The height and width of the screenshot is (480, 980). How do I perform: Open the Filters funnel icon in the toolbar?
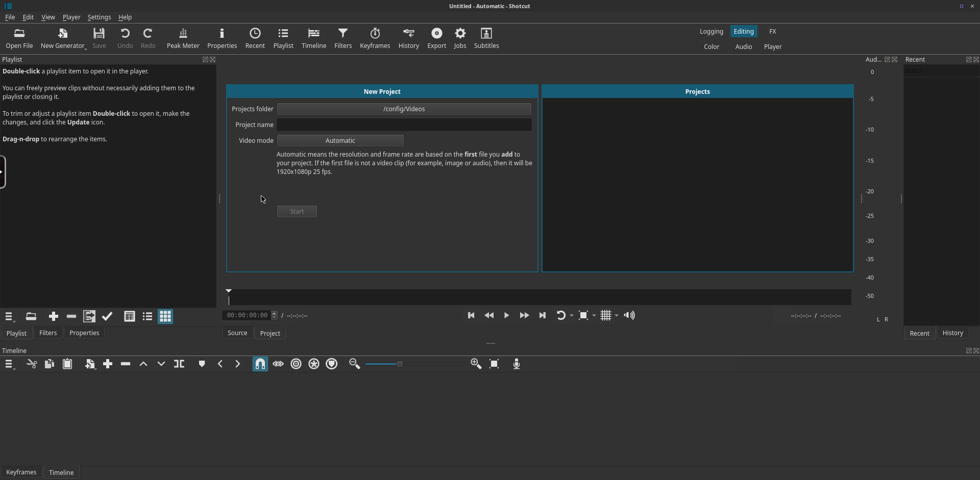(343, 39)
